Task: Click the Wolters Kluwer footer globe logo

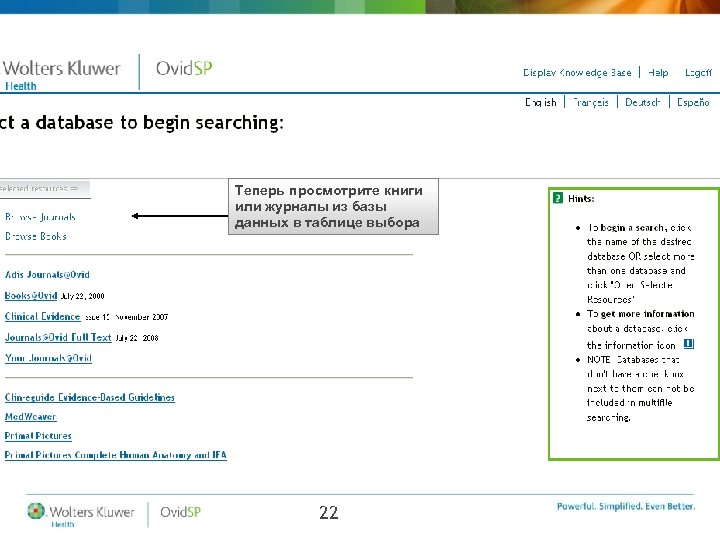Action: click(x=36, y=511)
